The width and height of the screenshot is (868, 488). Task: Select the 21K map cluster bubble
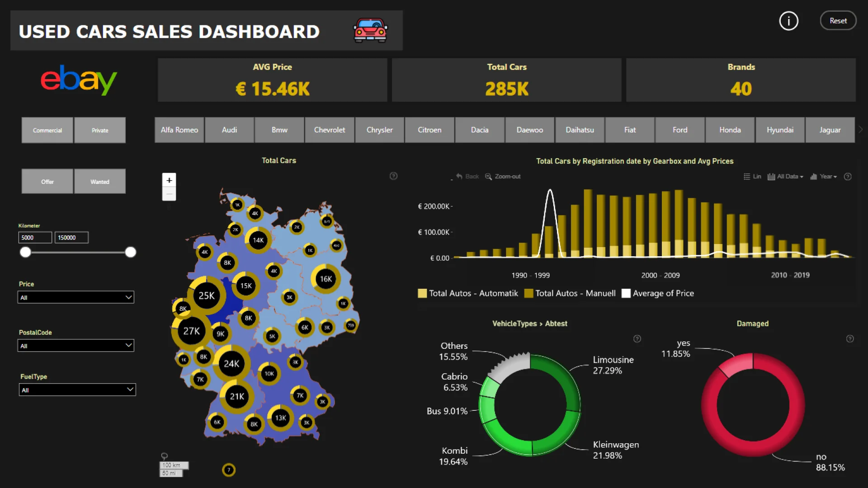click(237, 396)
